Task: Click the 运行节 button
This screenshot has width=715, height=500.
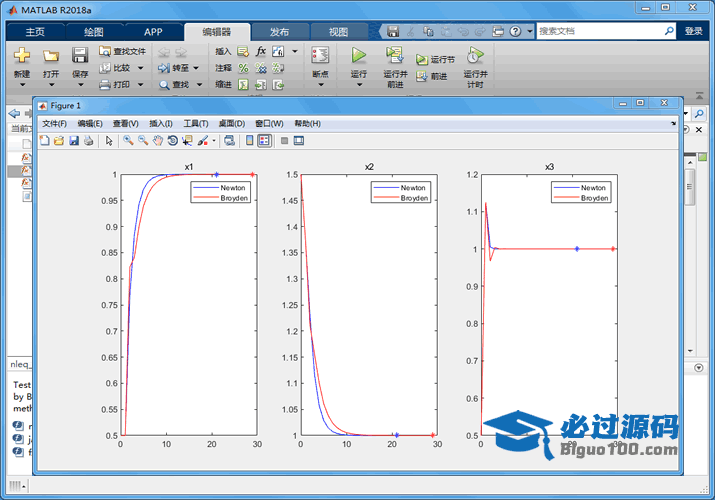Action: click(x=435, y=60)
